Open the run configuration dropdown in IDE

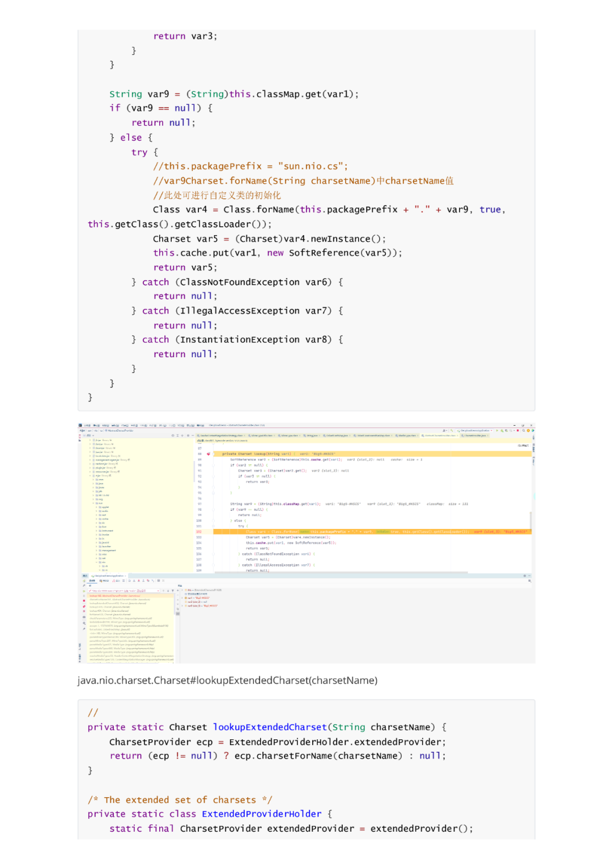[475, 430]
